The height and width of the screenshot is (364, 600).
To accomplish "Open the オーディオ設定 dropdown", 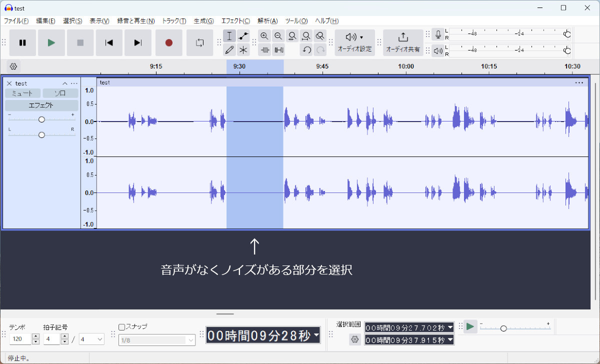I will pyautogui.click(x=354, y=42).
